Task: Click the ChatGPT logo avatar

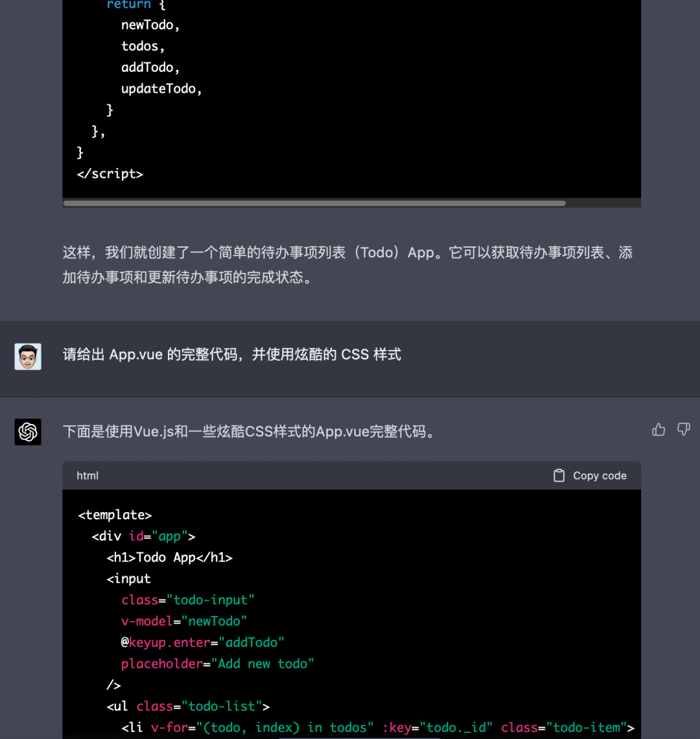Action: point(28,432)
